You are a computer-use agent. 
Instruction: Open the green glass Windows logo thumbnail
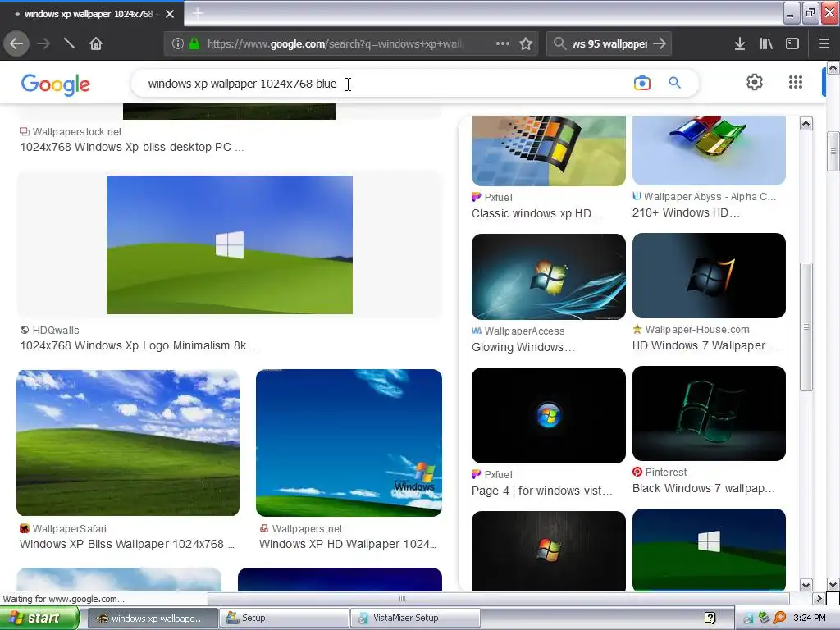pos(709,413)
